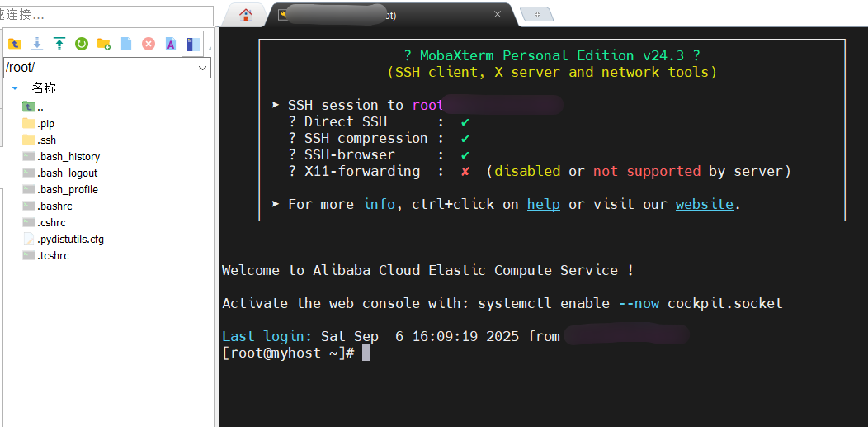Image resolution: width=868 pixels, height=427 pixels.
Task: Click the website link in terminal banner
Action: [x=704, y=204]
